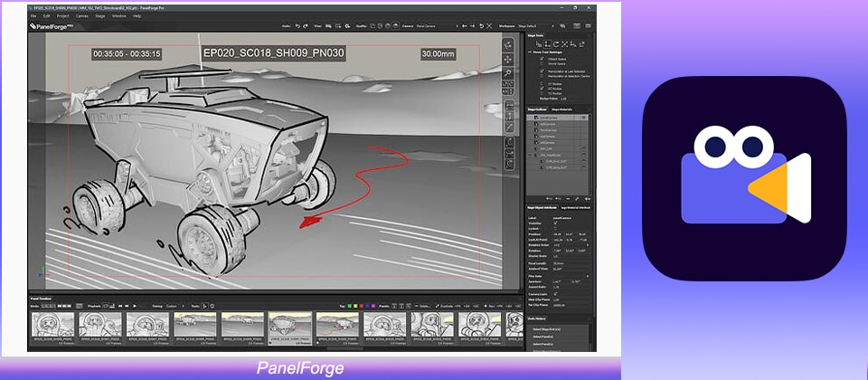Select the pan arrows tool in viewport sidebar
Image resolution: width=868 pixels, height=380 pixels.
[508, 60]
